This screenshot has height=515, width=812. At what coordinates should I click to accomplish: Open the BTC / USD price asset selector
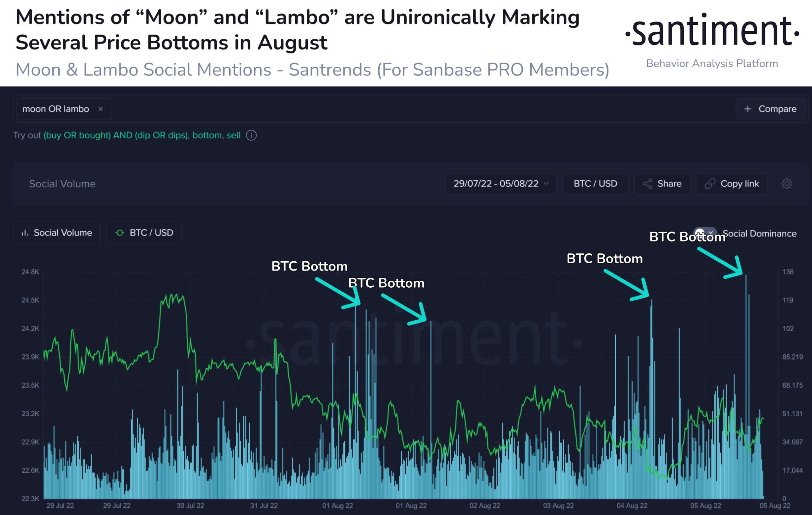(595, 184)
